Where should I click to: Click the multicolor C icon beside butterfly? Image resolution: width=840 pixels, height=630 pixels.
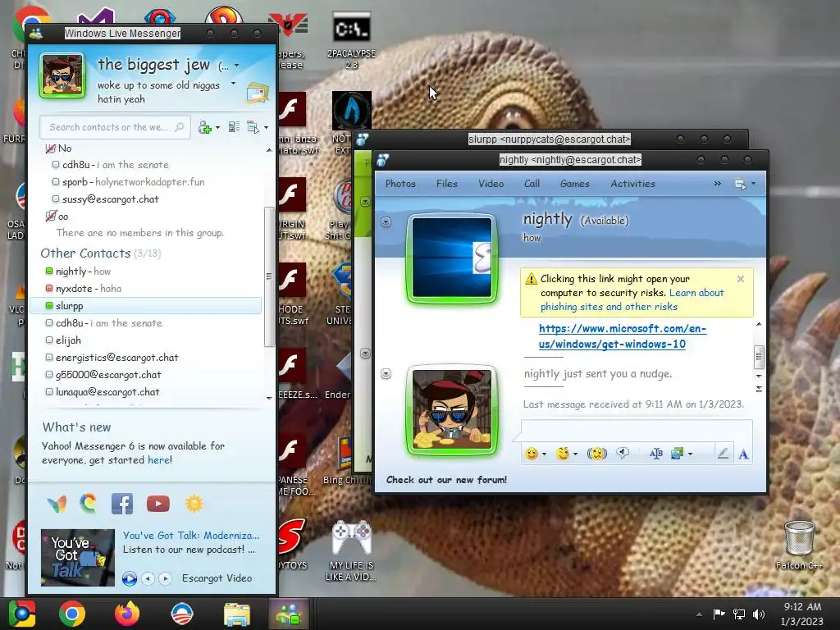(89, 504)
